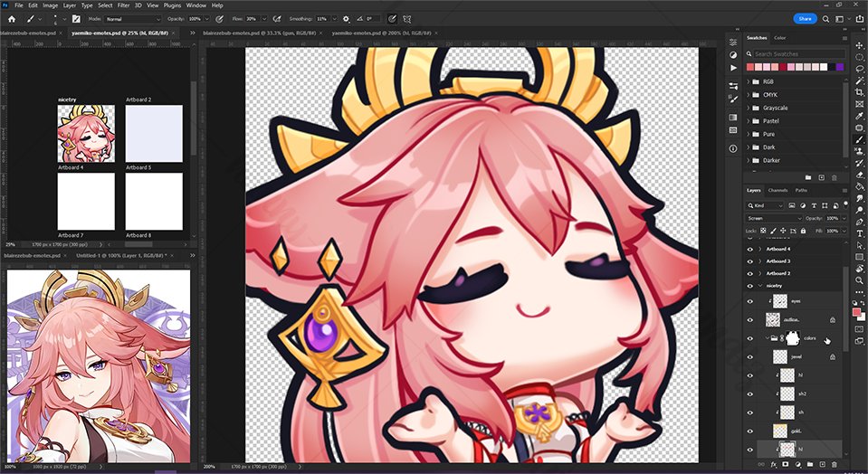
Task: Create new swatch in Swatches panel
Action: click(x=822, y=177)
